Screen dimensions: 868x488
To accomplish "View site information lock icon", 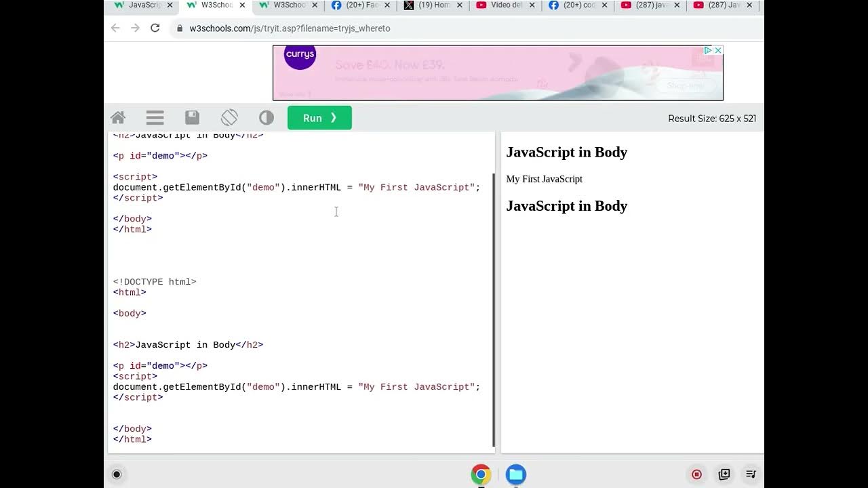I will [180, 28].
